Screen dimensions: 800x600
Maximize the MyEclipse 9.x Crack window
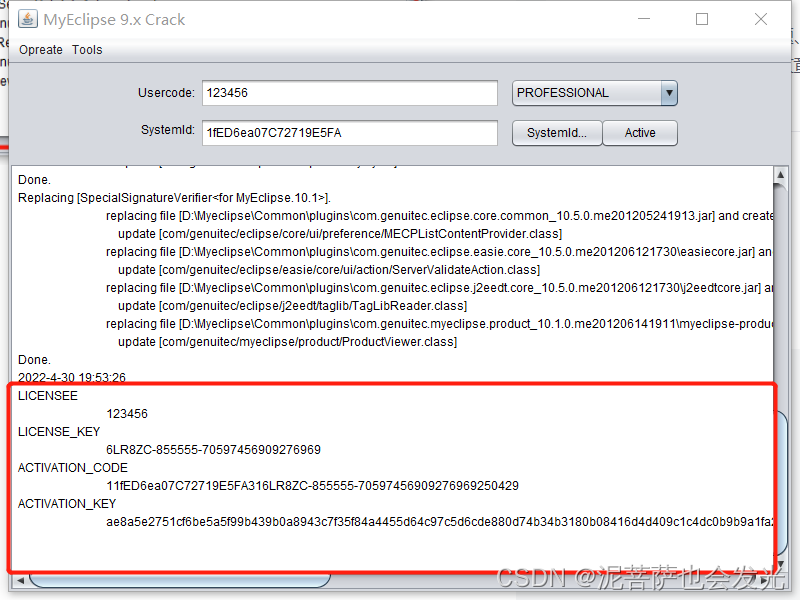click(x=702, y=19)
